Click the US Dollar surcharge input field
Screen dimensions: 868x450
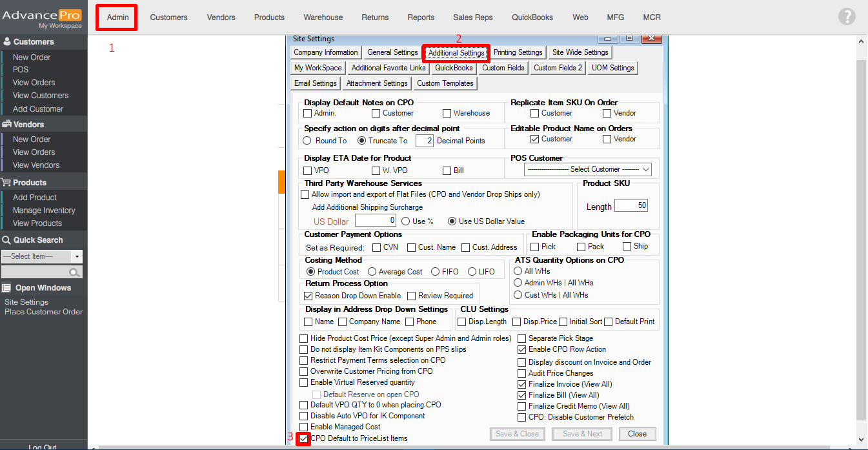pyautogui.click(x=375, y=221)
